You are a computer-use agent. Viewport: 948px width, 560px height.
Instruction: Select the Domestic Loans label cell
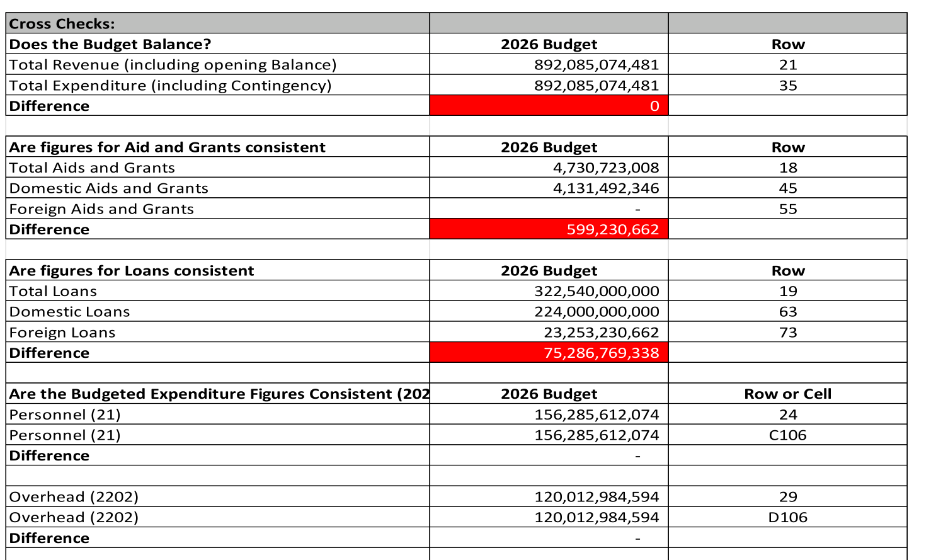(x=218, y=312)
